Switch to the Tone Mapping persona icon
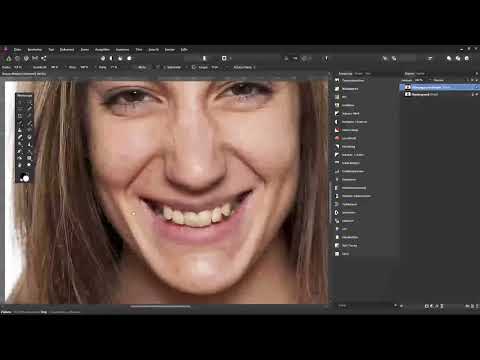 [35, 58]
